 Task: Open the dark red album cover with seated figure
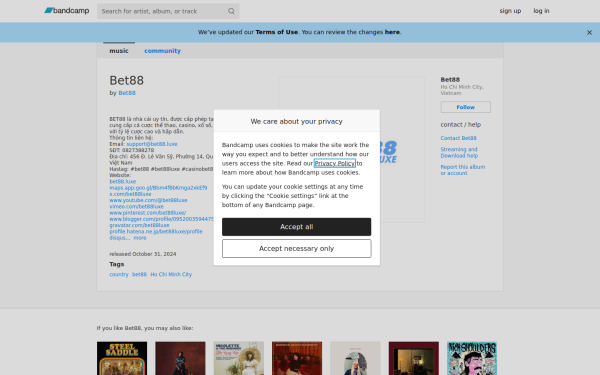pos(180,358)
